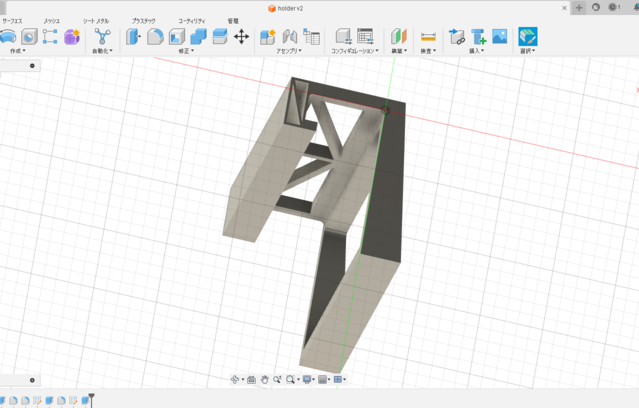The image size is (639, 408).
Task: Toggle the browser panel pin at top left
Action: [32, 66]
